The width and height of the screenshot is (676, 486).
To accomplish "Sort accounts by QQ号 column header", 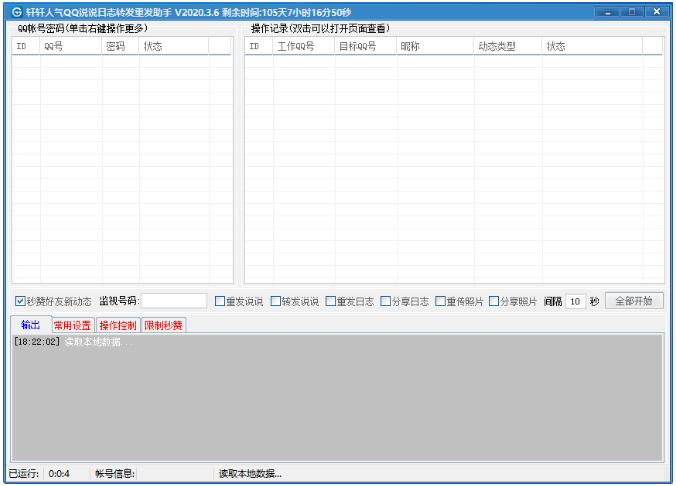I will (x=71, y=46).
